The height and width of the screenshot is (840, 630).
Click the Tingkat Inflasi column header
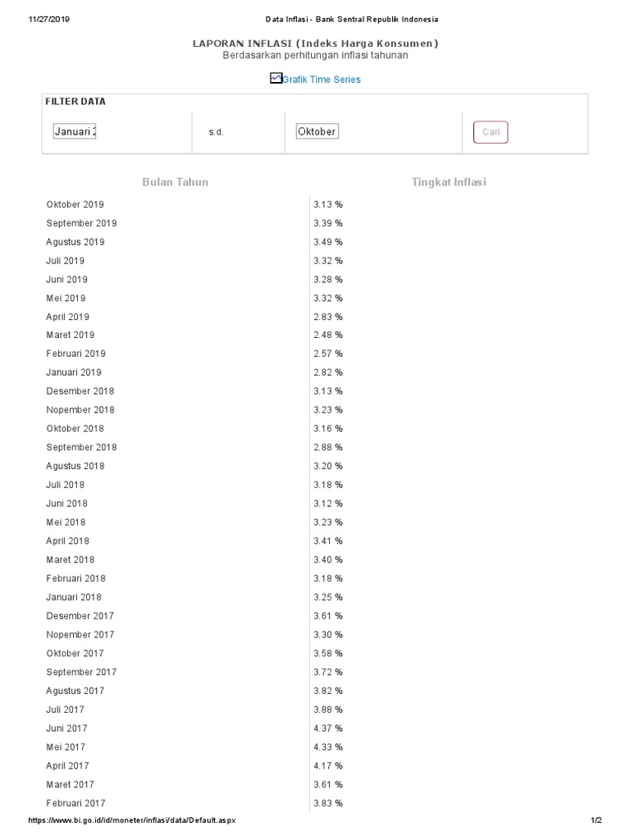coord(449,182)
